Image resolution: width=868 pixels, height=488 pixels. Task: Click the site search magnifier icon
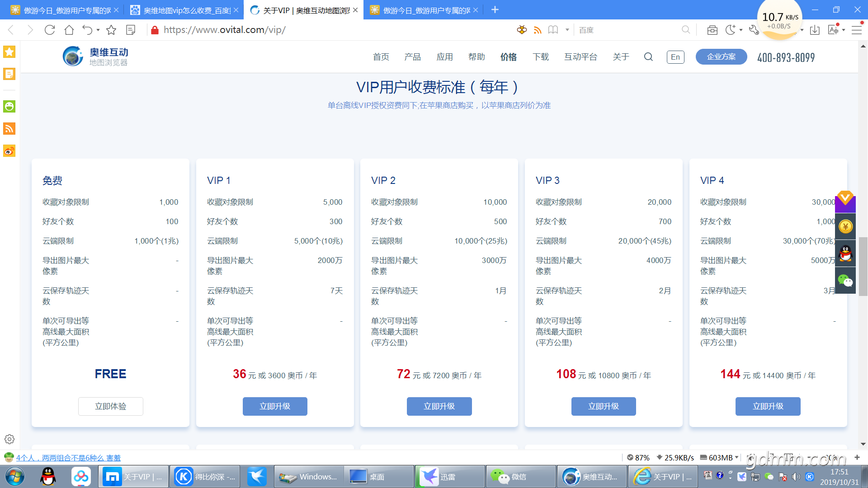pyautogui.click(x=648, y=57)
